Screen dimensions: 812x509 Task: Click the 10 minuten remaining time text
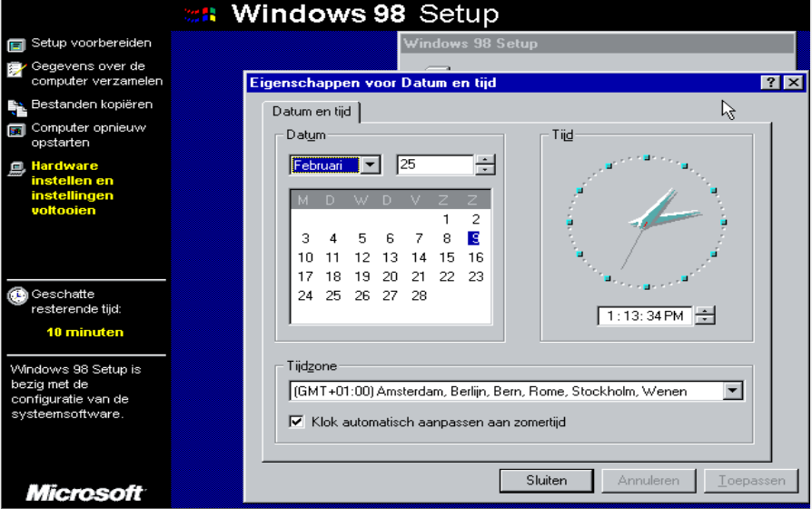(x=85, y=333)
